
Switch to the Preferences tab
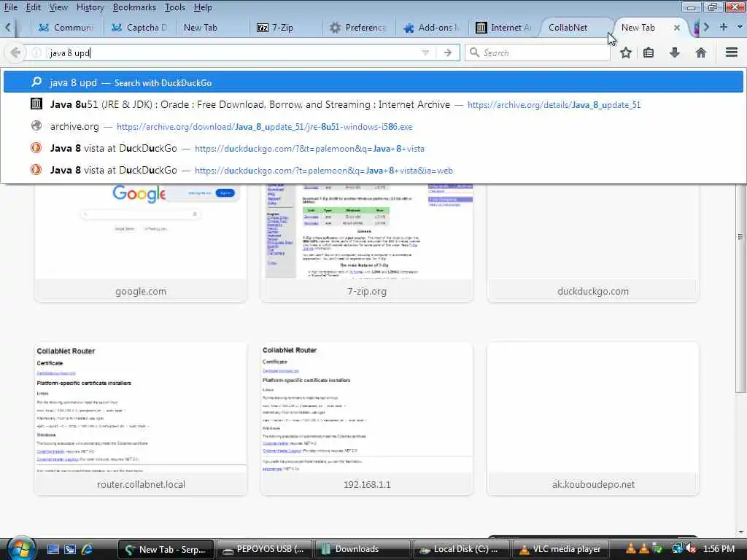click(357, 28)
